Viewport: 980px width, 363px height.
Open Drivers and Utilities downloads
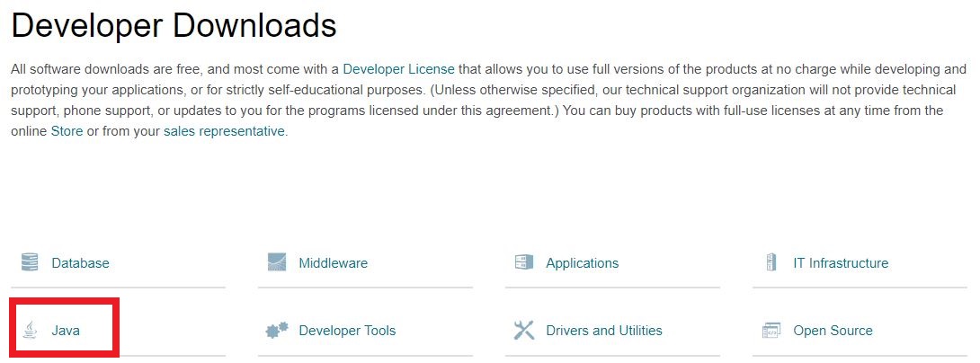(x=604, y=331)
